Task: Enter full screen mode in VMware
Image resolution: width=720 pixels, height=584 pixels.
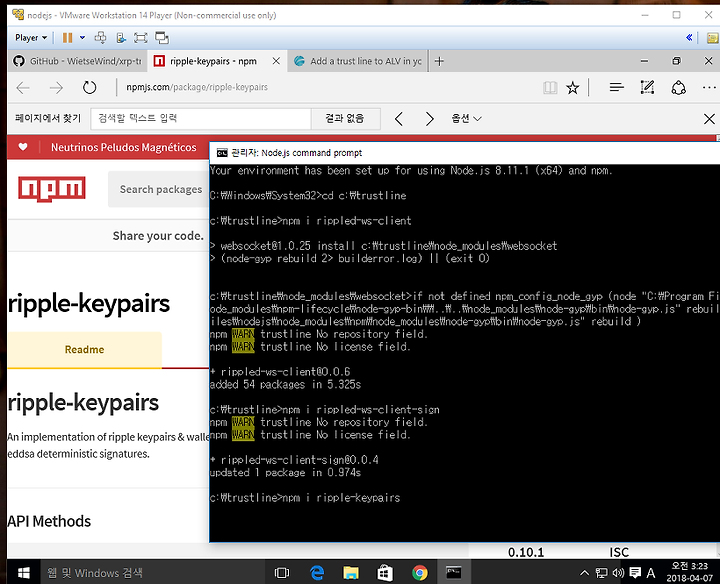Action: click(141, 38)
